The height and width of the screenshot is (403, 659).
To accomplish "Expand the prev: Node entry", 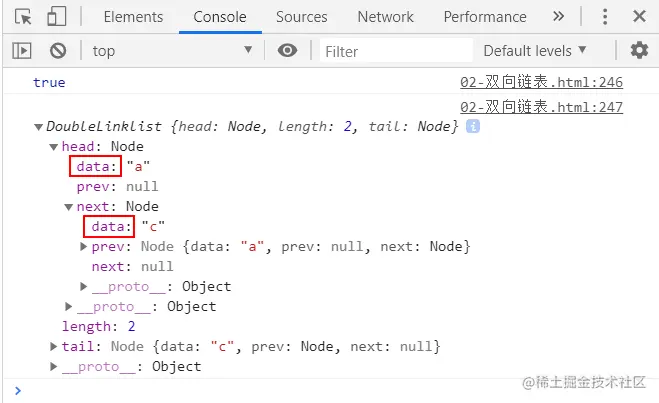I will (84, 247).
